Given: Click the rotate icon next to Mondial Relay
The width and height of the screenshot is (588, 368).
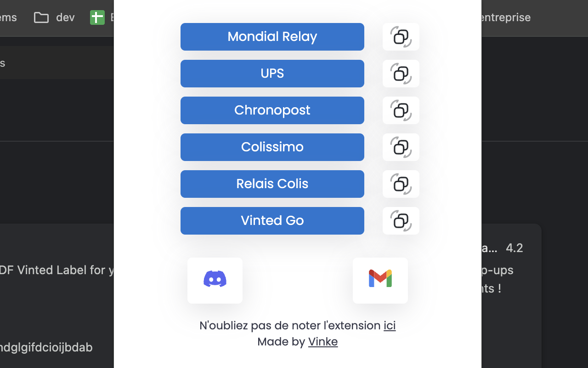Looking at the screenshot, I should tap(401, 37).
